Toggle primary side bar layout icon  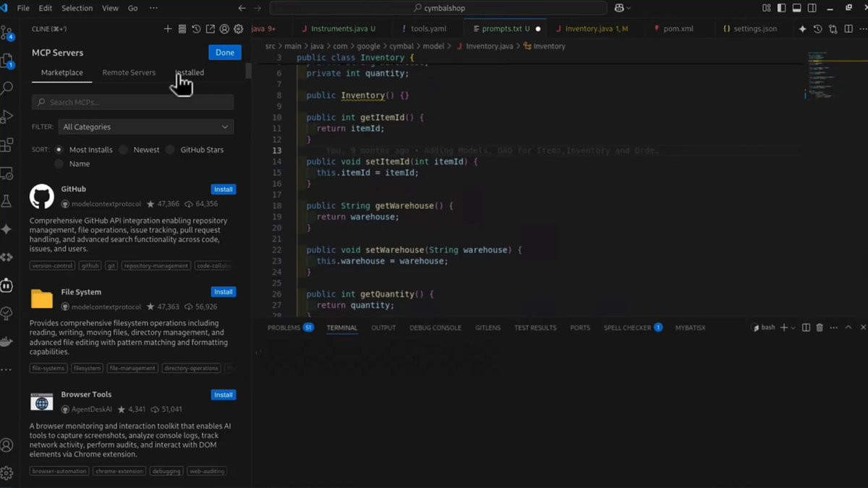click(x=782, y=8)
